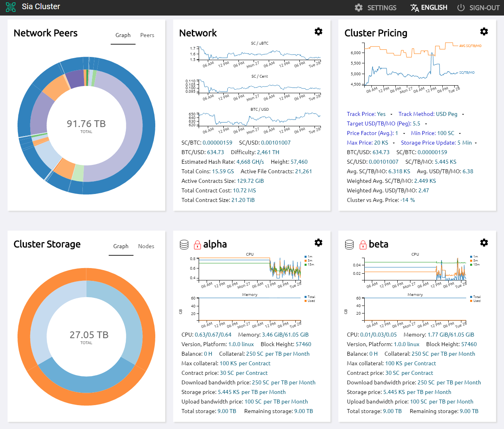Image resolution: width=504 pixels, height=429 pixels.
Task: Click the beta database stack icon
Action: pos(350,245)
